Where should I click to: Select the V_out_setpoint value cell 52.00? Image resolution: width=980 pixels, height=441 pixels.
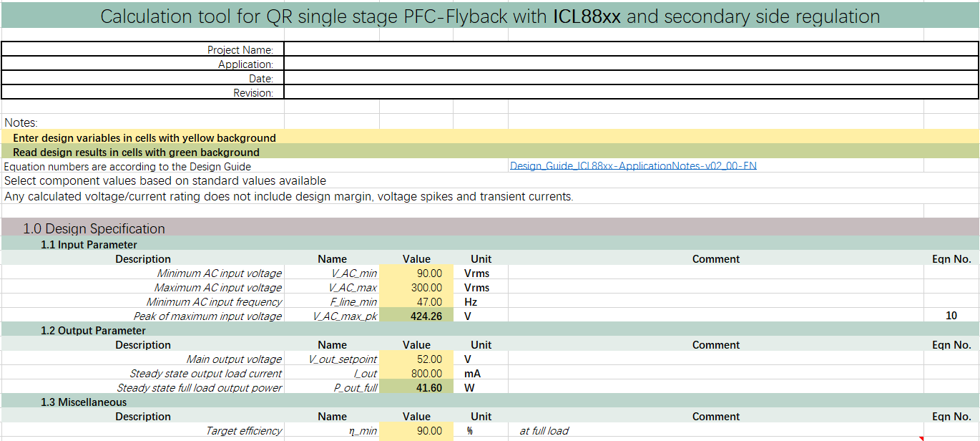[416, 359]
